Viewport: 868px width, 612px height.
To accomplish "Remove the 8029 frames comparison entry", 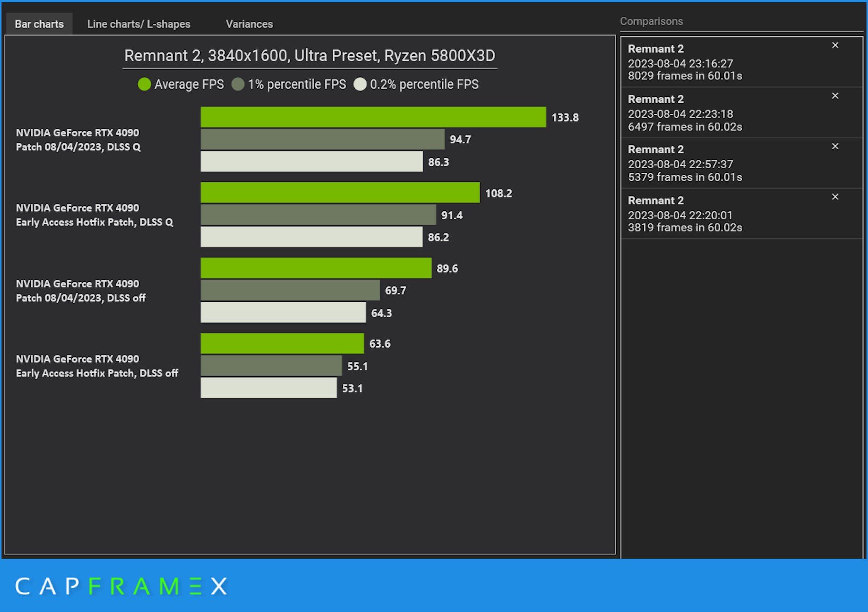I will pyautogui.click(x=835, y=45).
